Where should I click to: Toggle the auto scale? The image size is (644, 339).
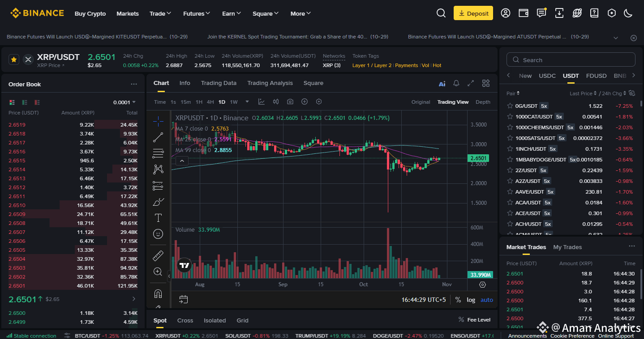tap(487, 300)
